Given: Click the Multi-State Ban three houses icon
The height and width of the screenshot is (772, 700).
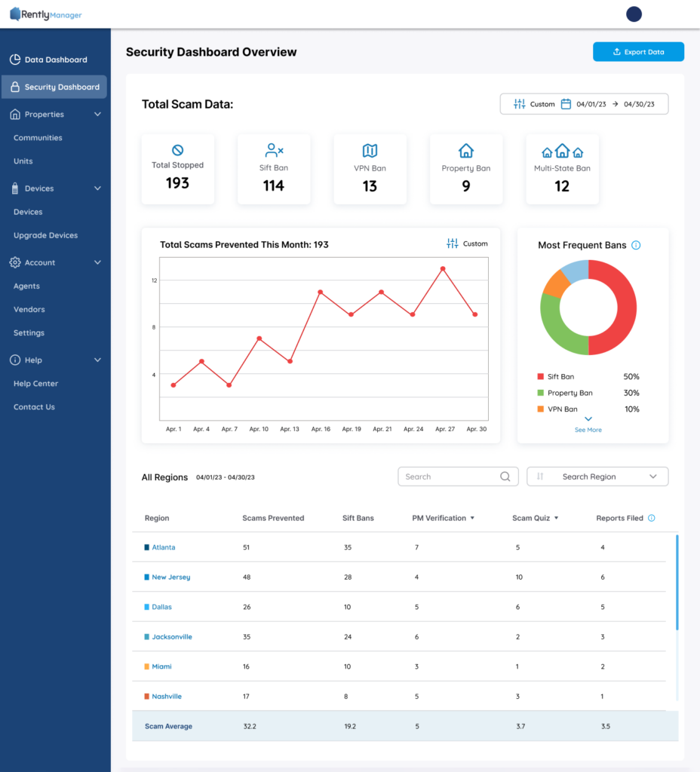Looking at the screenshot, I should pyautogui.click(x=562, y=151).
